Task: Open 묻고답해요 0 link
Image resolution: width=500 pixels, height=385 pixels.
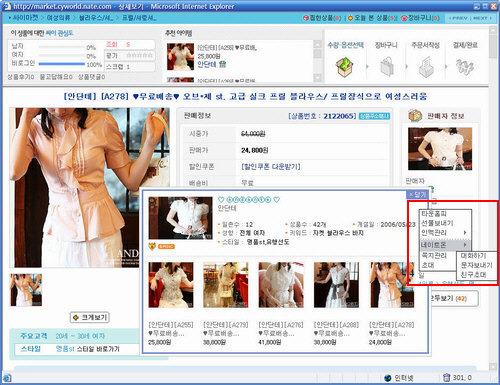Action: tap(56, 77)
